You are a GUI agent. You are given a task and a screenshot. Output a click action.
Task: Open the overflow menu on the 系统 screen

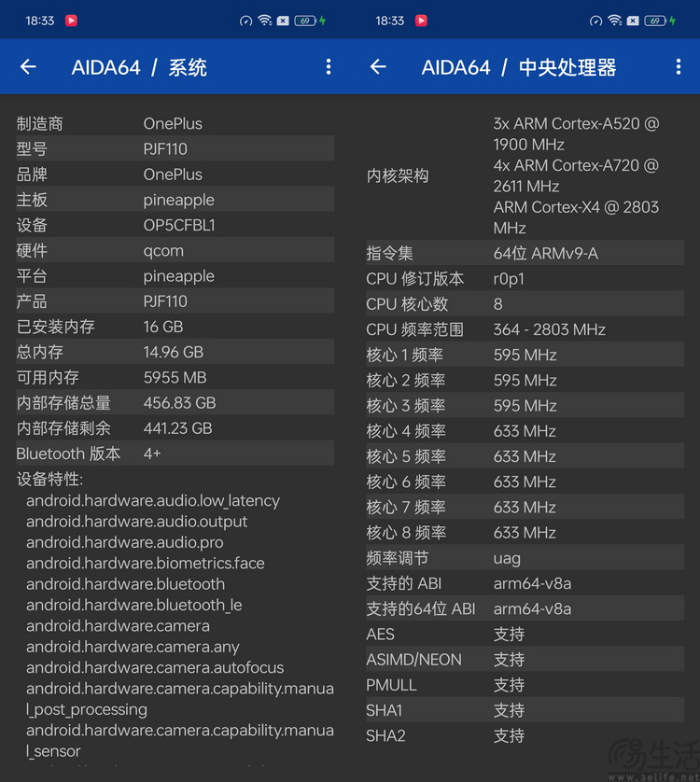[329, 67]
